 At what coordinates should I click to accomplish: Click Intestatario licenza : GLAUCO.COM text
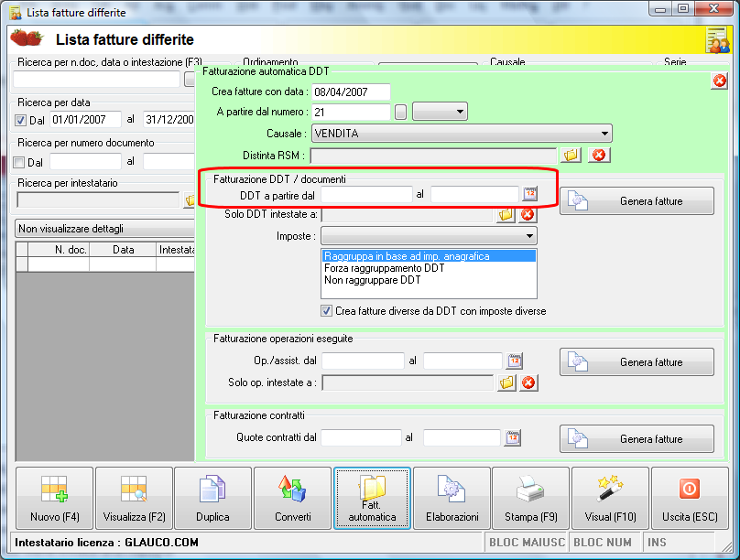pyautogui.click(x=106, y=543)
